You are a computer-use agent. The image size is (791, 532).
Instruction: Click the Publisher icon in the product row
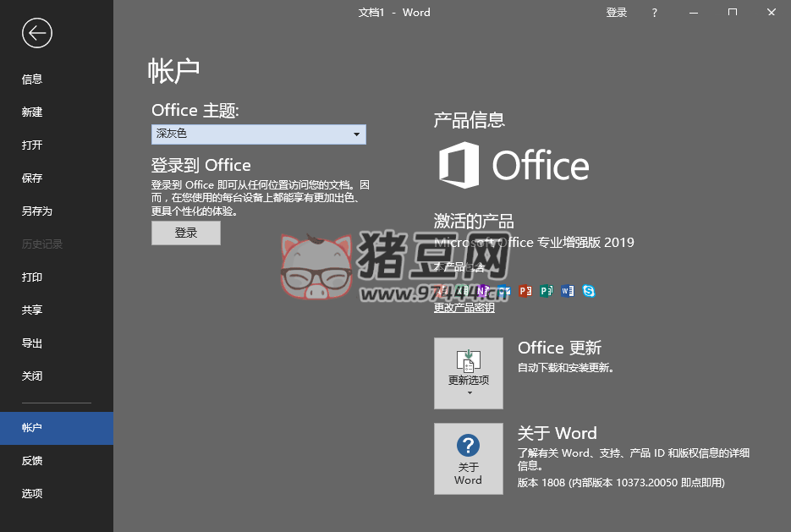546,290
